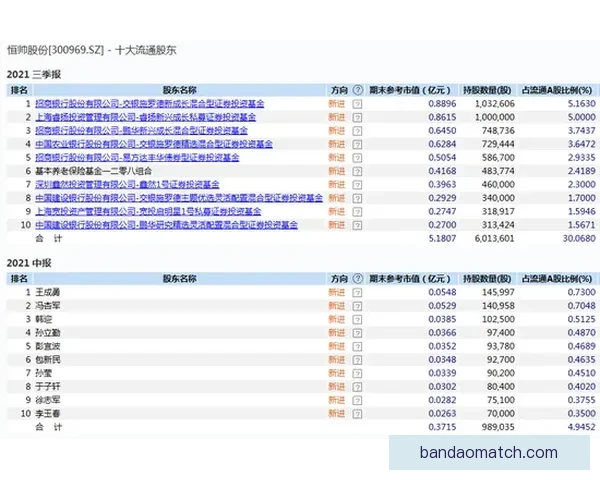
Task: Select the shareholder name 于子轩
Action: (48, 387)
